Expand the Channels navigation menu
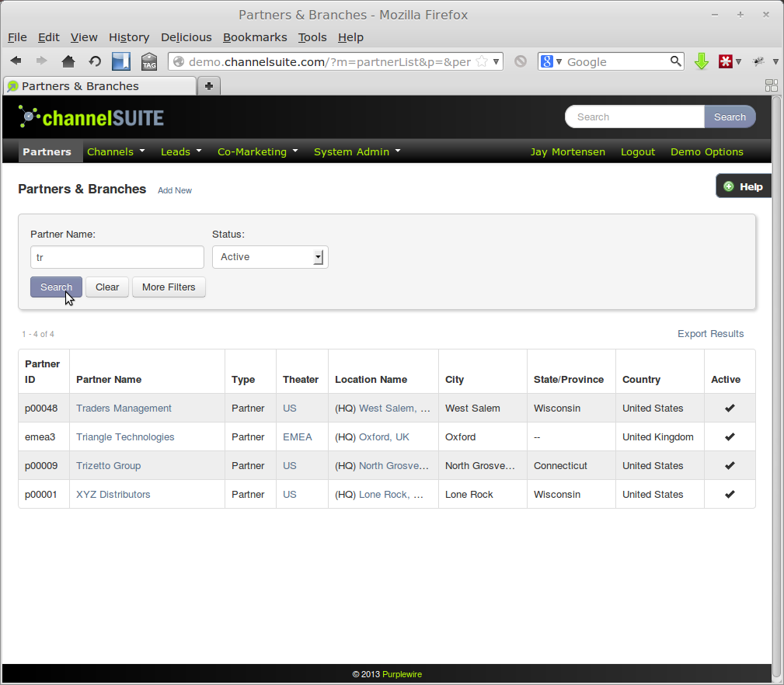This screenshot has height=685, width=784. point(116,151)
